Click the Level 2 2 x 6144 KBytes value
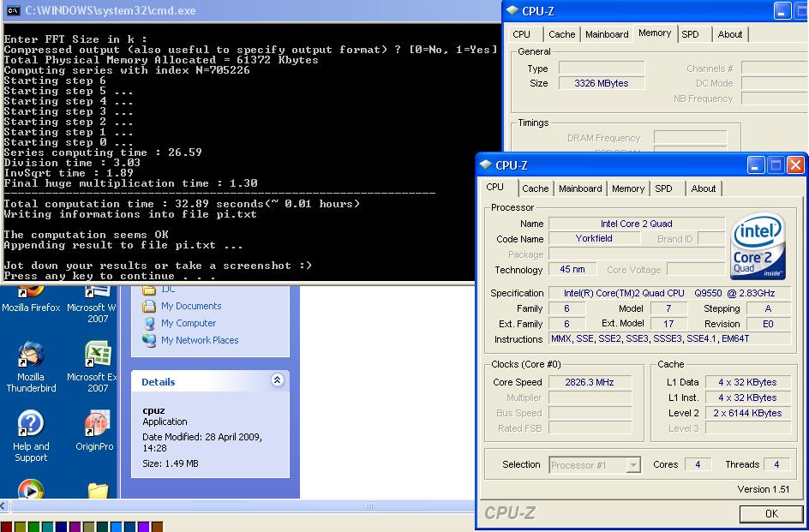 pyautogui.click(x=747, y=413)
